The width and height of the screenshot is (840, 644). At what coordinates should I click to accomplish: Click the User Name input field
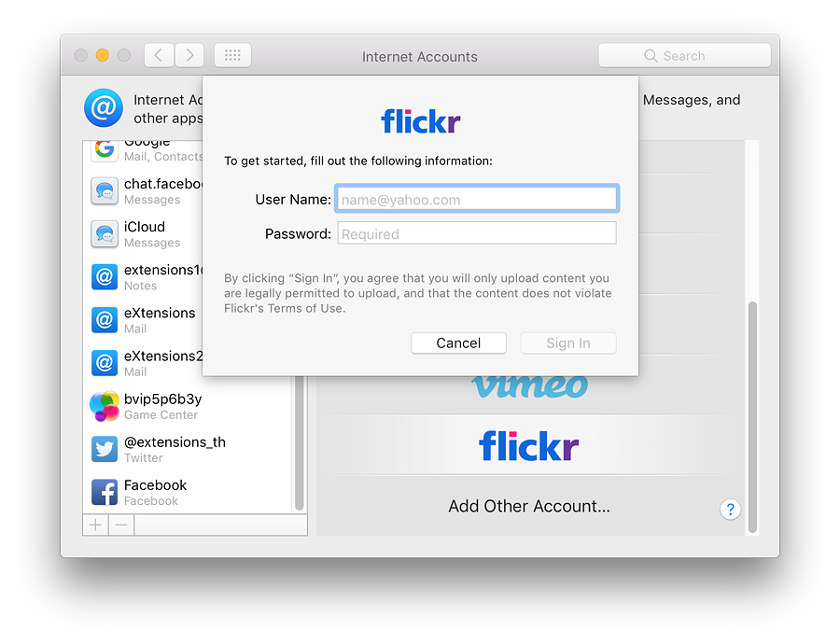(477, 199)
